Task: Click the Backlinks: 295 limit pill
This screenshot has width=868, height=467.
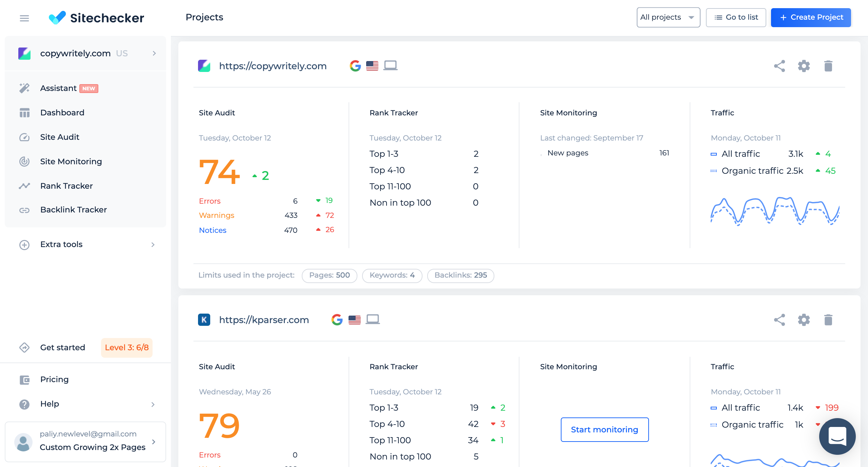Action: [460, 275]
